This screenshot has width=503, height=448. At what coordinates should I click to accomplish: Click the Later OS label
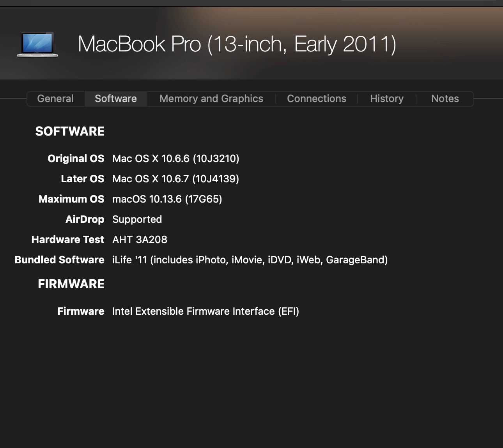tap(83, 179)
